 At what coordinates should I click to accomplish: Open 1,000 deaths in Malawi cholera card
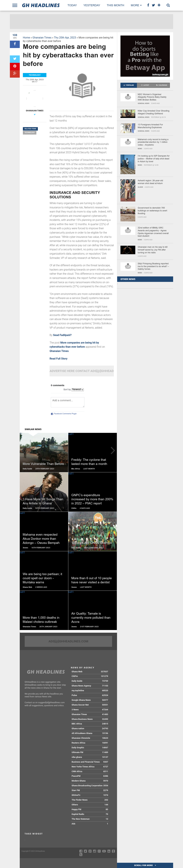pyautogui.click(x=44, y=610)
